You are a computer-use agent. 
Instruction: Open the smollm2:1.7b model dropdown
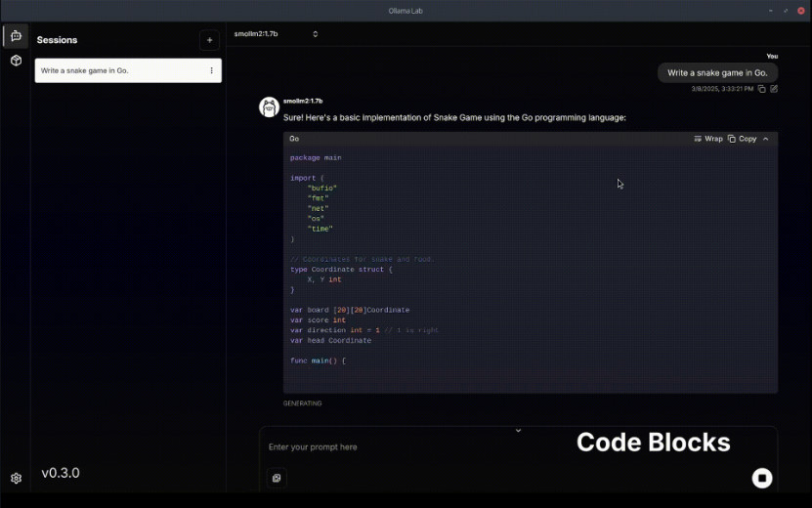(276, 33)
